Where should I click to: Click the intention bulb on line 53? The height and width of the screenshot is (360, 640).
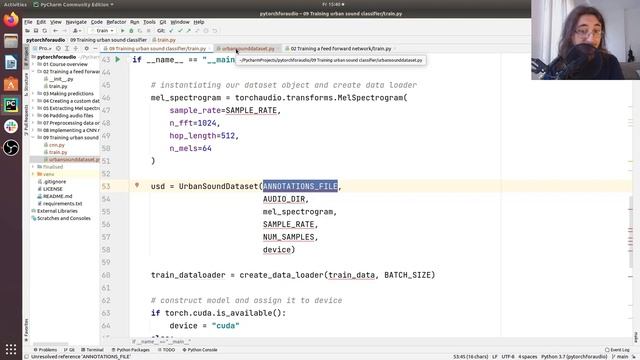click(137, 185)
